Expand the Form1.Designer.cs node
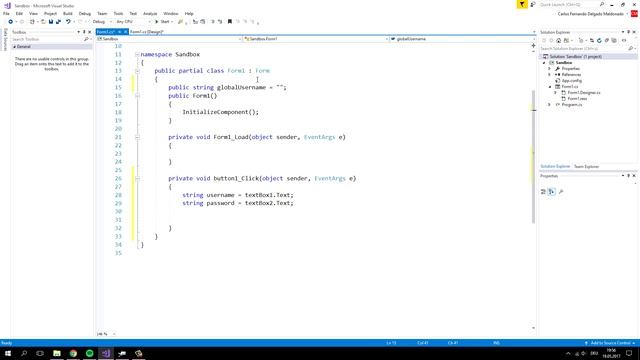 555,93
